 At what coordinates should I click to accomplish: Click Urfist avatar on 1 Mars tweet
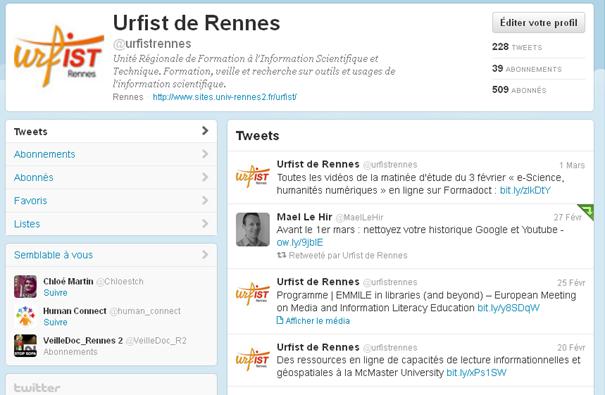[x=253, y=177]
